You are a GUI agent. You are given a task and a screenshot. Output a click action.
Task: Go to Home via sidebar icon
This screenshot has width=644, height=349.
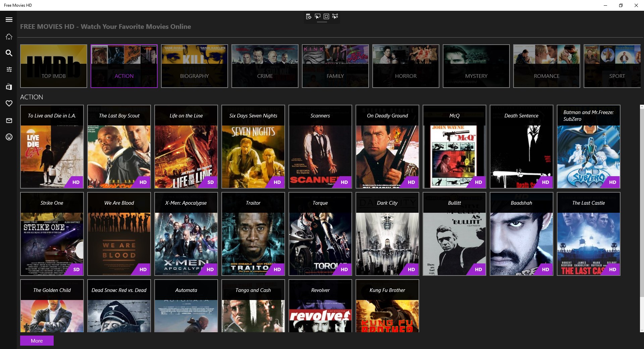[9, 37]
